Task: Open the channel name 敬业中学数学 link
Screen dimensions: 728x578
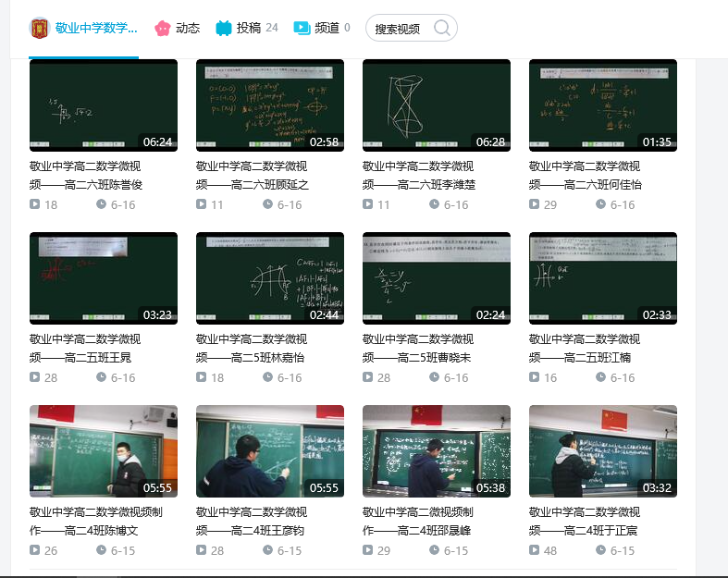Action: pos(96,28)
